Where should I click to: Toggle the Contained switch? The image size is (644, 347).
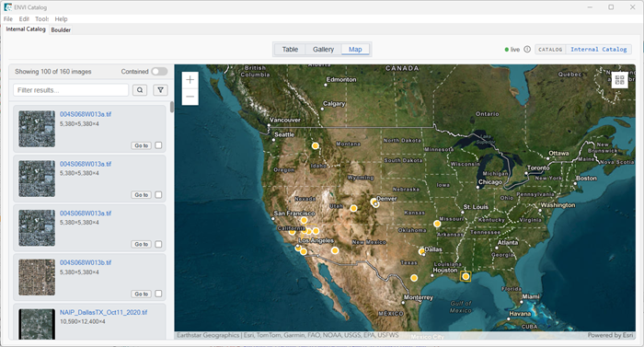pos(159,72)
